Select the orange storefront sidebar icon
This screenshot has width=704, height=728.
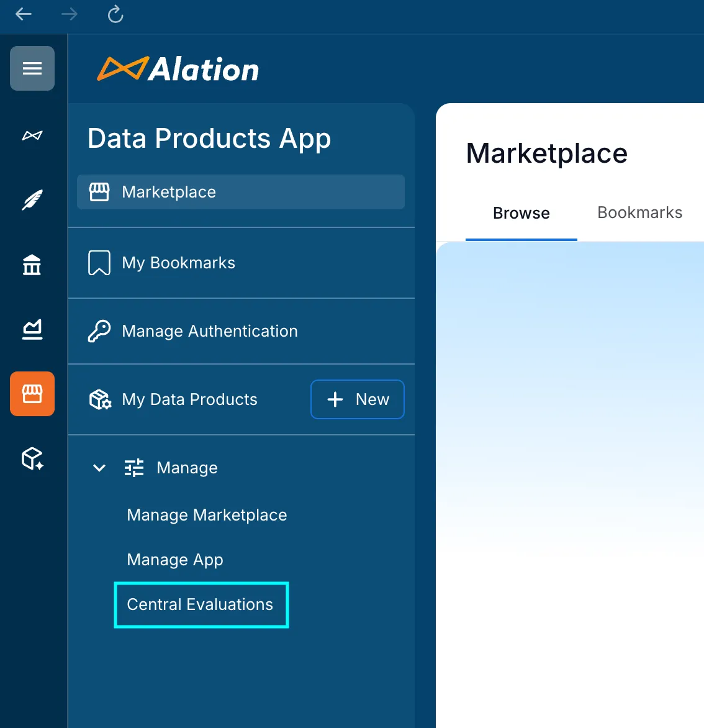pos(32,394)
